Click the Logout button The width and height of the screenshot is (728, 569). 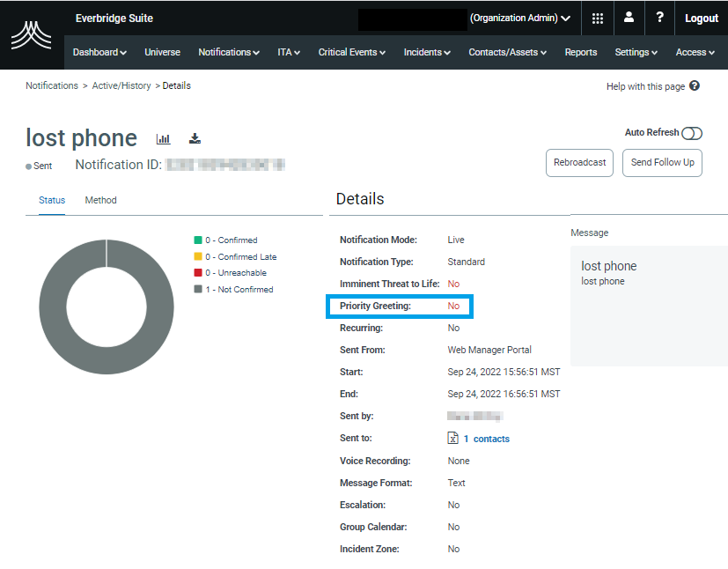click(x=702, y=18)
